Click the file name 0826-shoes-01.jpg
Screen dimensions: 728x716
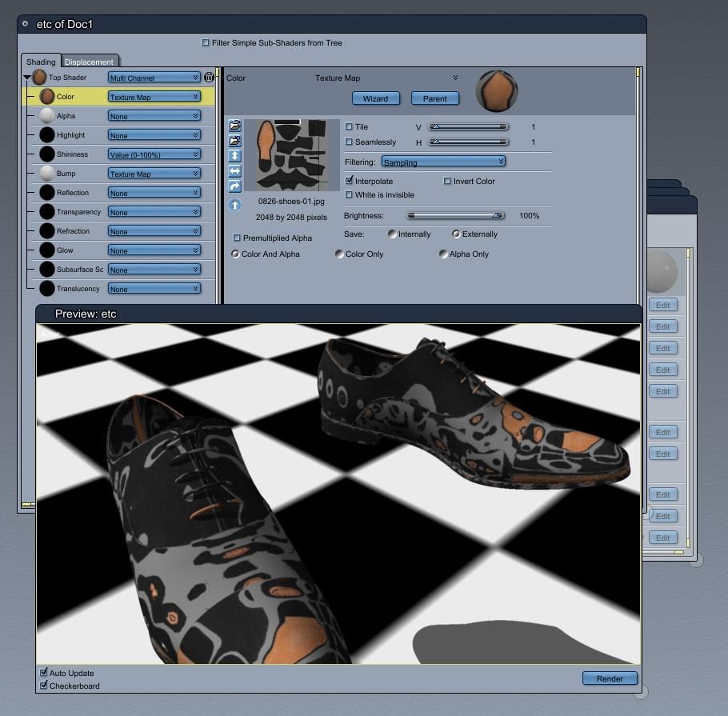coord(291,201)
